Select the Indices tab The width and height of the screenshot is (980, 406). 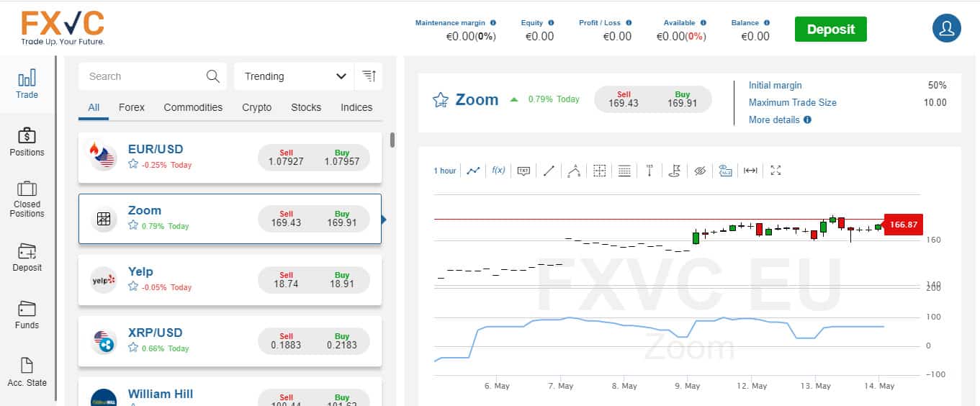pos(356,107)
